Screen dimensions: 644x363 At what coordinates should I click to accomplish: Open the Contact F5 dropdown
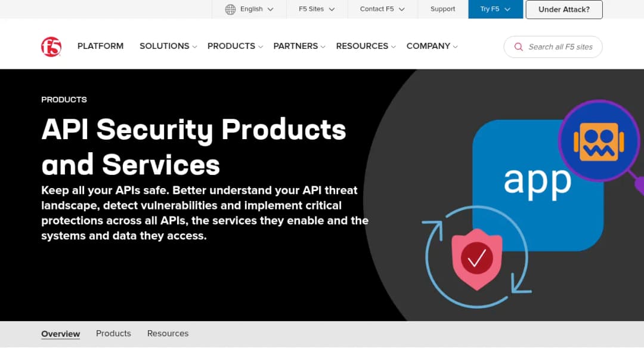pyautogui.click(x=382, y=9)
